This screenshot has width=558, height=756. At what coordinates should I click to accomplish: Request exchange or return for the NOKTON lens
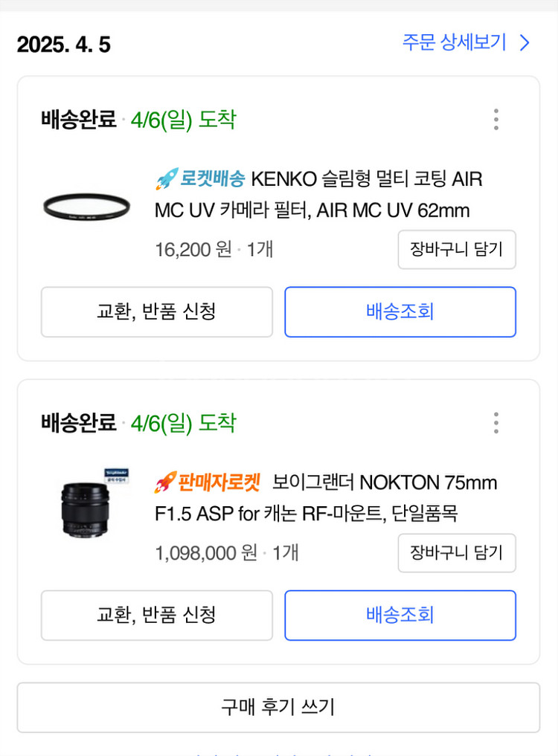[x=156, y=615]
